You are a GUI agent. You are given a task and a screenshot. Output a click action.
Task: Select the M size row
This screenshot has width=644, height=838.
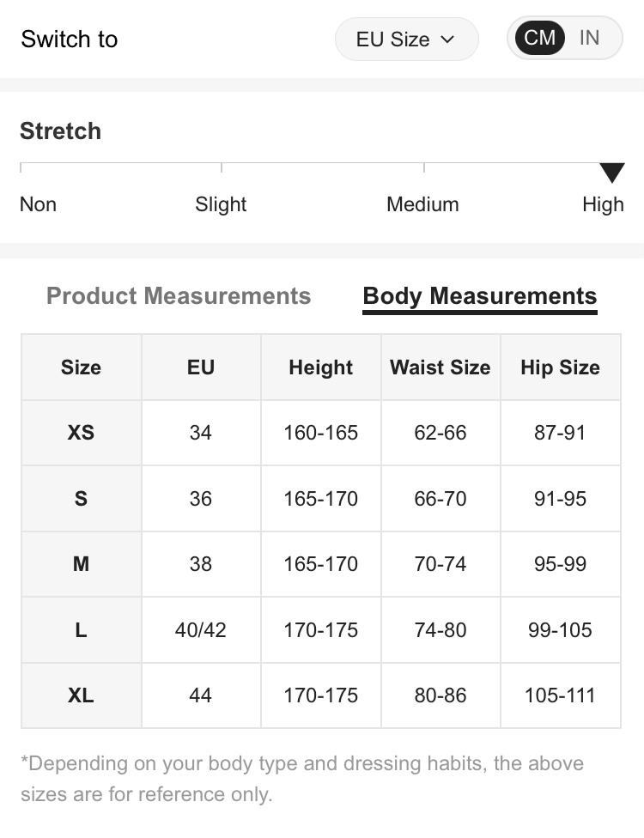(x=81, y=564)
